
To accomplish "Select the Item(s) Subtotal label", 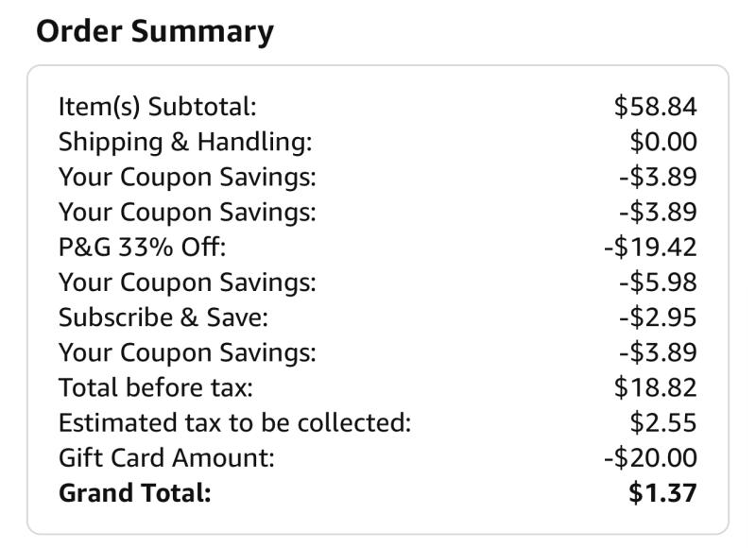I will click(x=157, y=107).
